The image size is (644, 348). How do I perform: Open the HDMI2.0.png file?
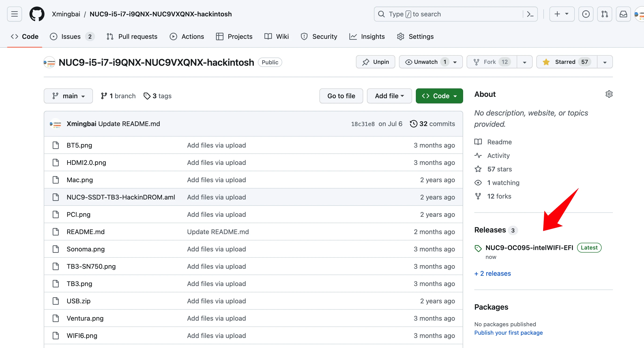[86, 162]
